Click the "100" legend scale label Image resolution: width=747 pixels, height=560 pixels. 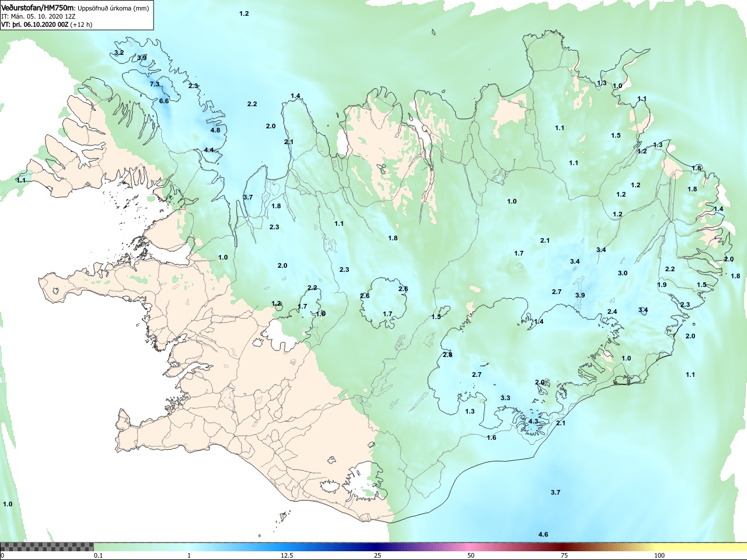659,556
